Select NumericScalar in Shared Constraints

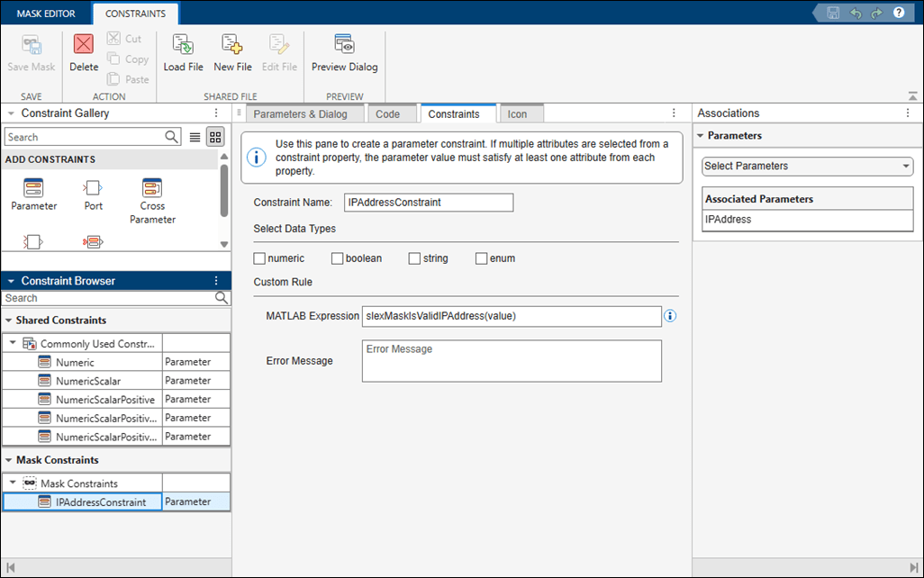point(87,381)
